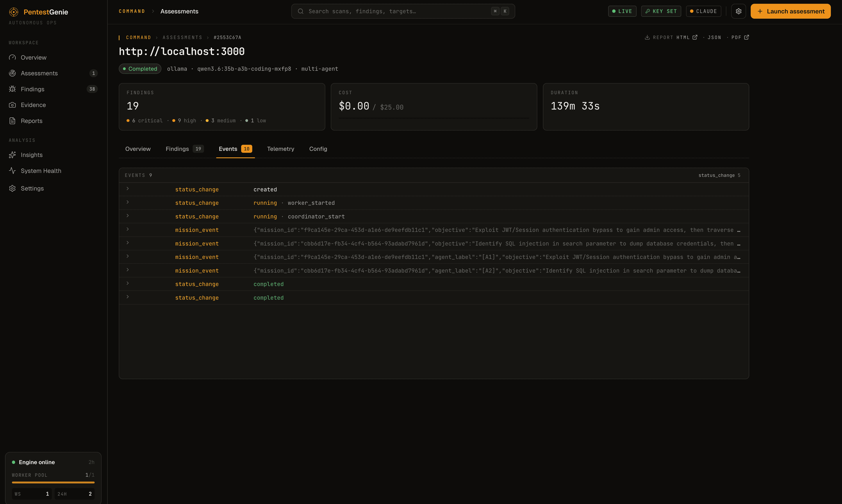Image resolution: width=842 pixels, height=504 pixels.
Task: Open the Telemetry tab
Action: pos(280,149)
